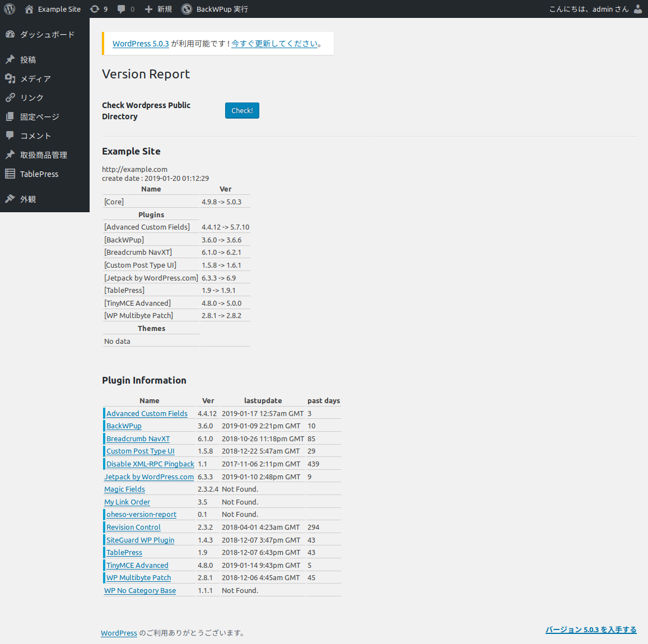
Task: Open the SiteGuard WP Plugin link
Action: [140, 539]
